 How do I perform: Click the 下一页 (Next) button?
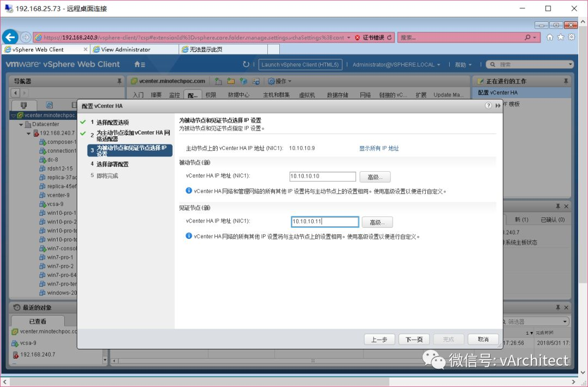coord(414,340)
